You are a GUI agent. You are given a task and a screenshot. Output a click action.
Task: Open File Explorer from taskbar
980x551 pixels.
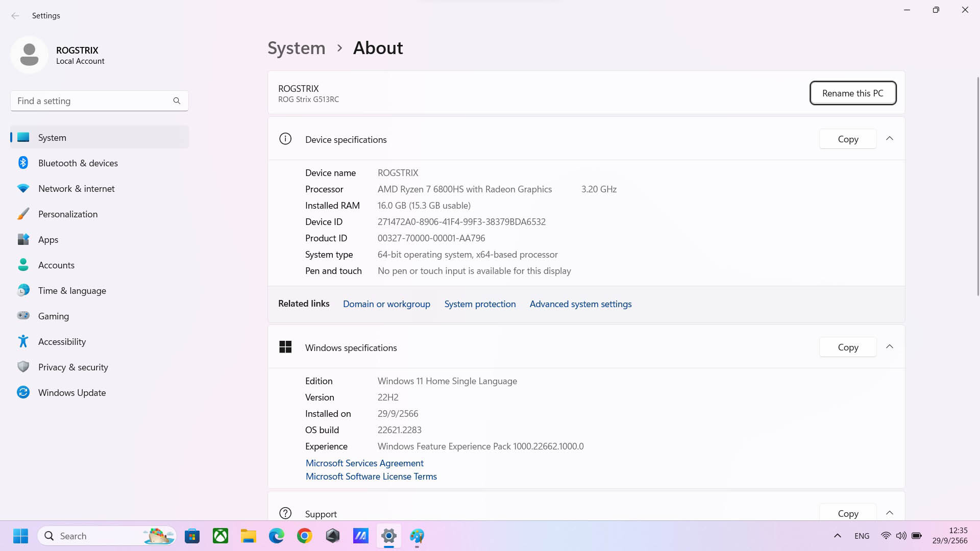click(249, 536)
